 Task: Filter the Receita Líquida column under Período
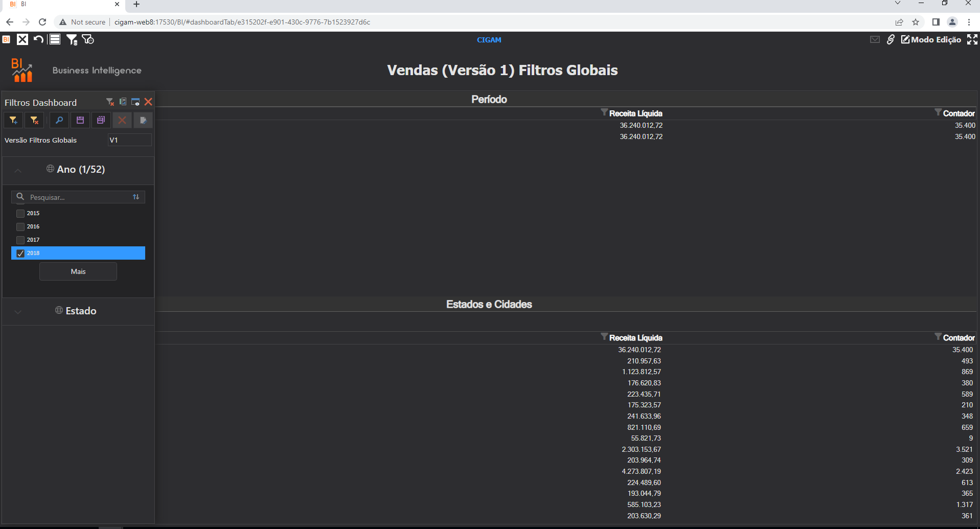point(604,112)
